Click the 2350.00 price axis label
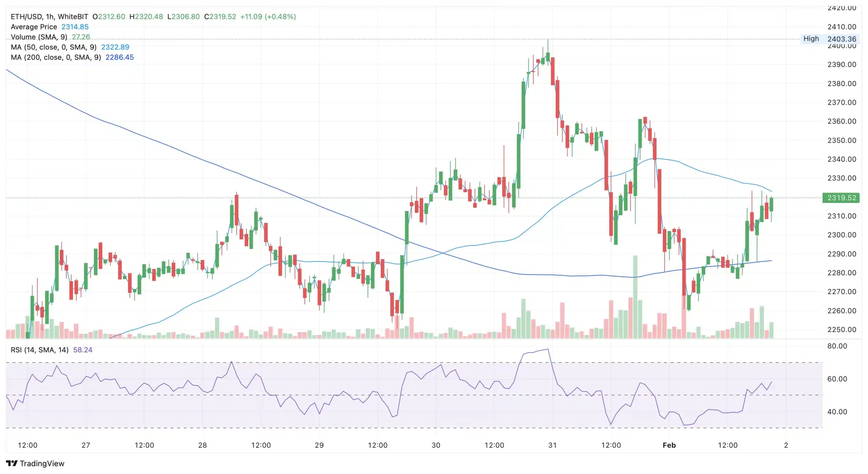Viewport: 868px width, 474px height. (x=842, y=140)
